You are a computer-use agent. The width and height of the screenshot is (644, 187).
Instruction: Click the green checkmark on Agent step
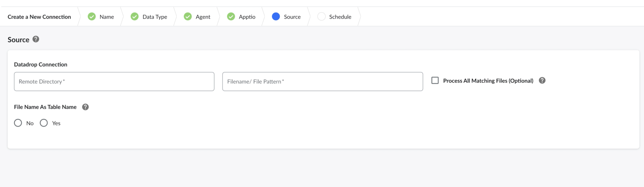tap(188, 17)
